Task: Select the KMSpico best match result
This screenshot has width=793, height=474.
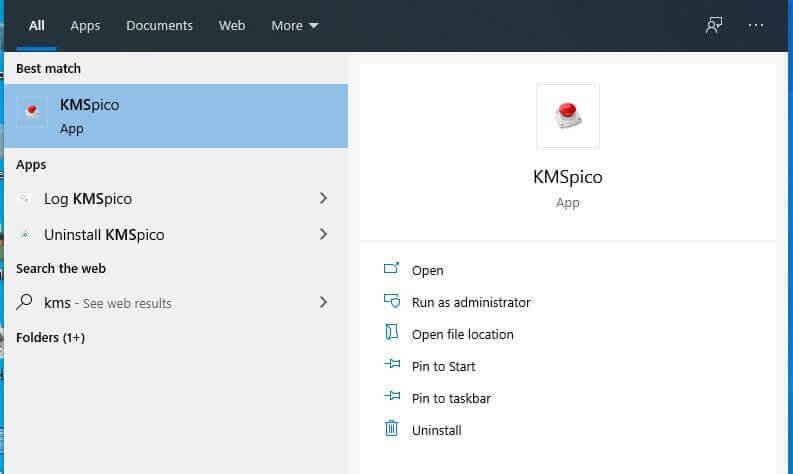Action: pos(176,116)
